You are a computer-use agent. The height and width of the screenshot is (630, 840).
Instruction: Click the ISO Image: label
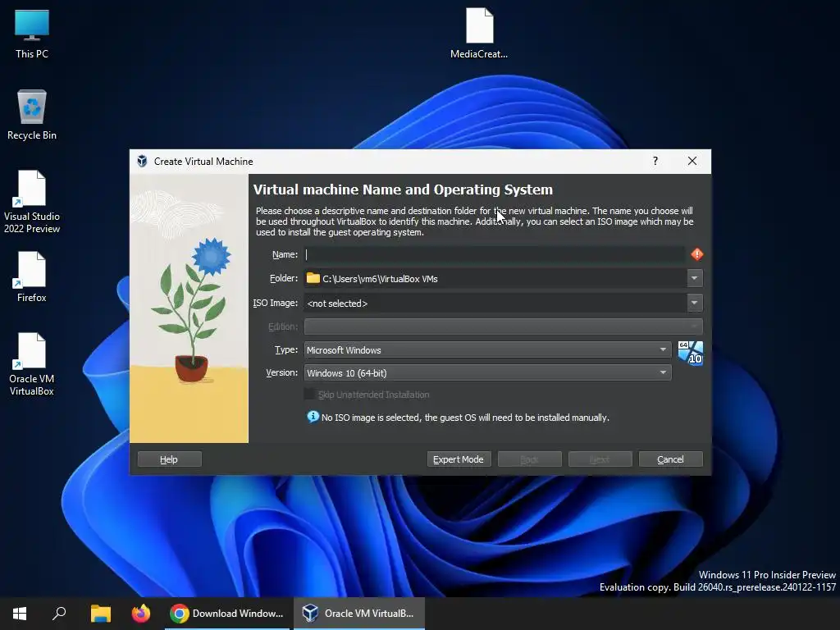pos(276,303)
